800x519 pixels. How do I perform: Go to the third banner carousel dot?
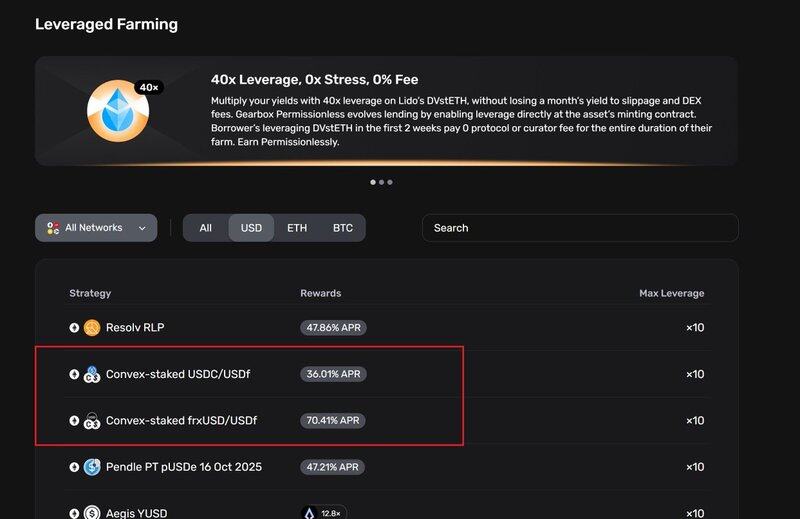pyautogui.click(x=390, y=182)
